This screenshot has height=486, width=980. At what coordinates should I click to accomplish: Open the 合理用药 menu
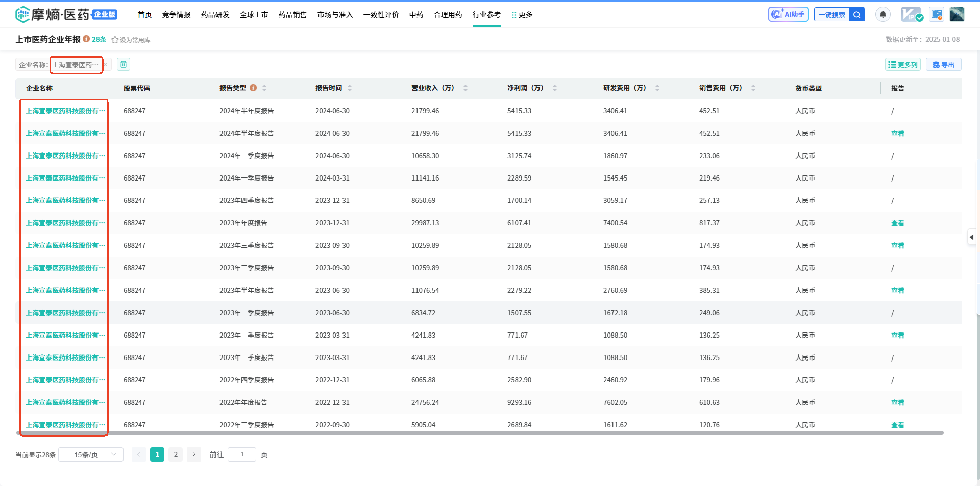coord(448,15)
